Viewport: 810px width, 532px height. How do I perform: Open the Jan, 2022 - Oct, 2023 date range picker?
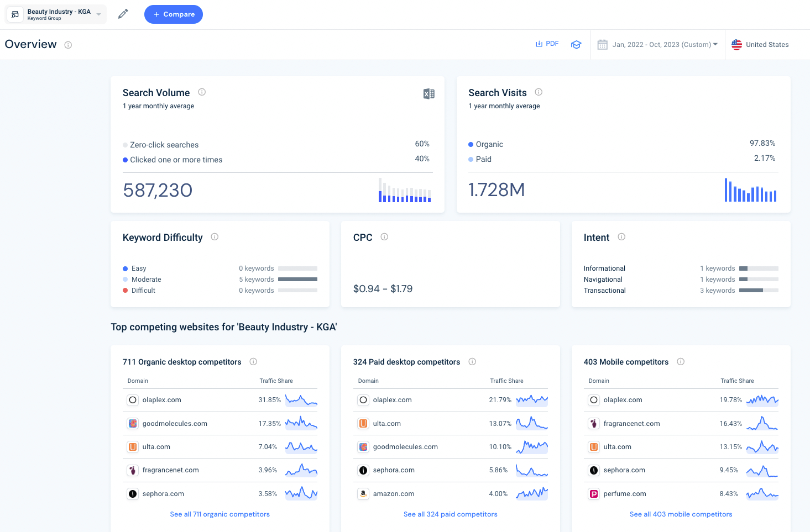[658, 45]
